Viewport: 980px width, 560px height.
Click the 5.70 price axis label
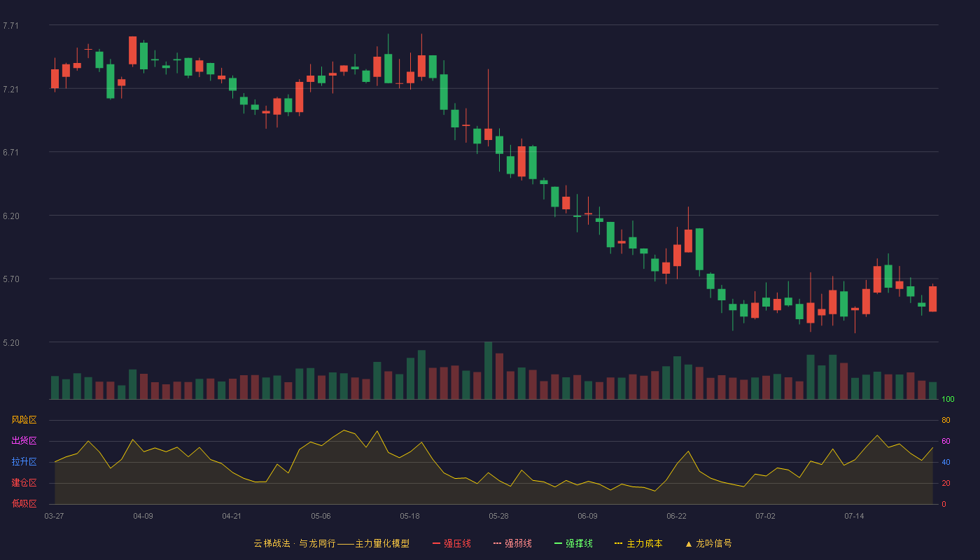[10, 279]
